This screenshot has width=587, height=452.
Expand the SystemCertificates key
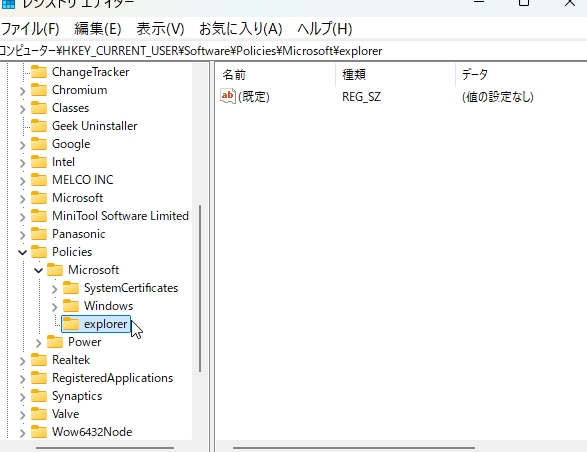coord(54,288)
